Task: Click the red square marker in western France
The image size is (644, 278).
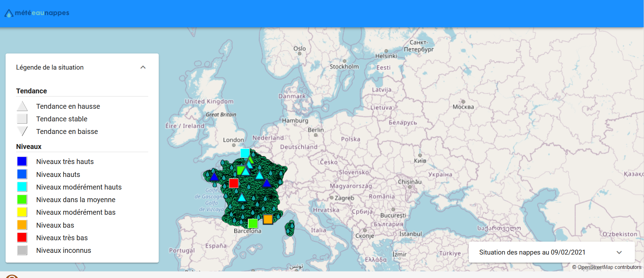Action: (x=234, y=183)
